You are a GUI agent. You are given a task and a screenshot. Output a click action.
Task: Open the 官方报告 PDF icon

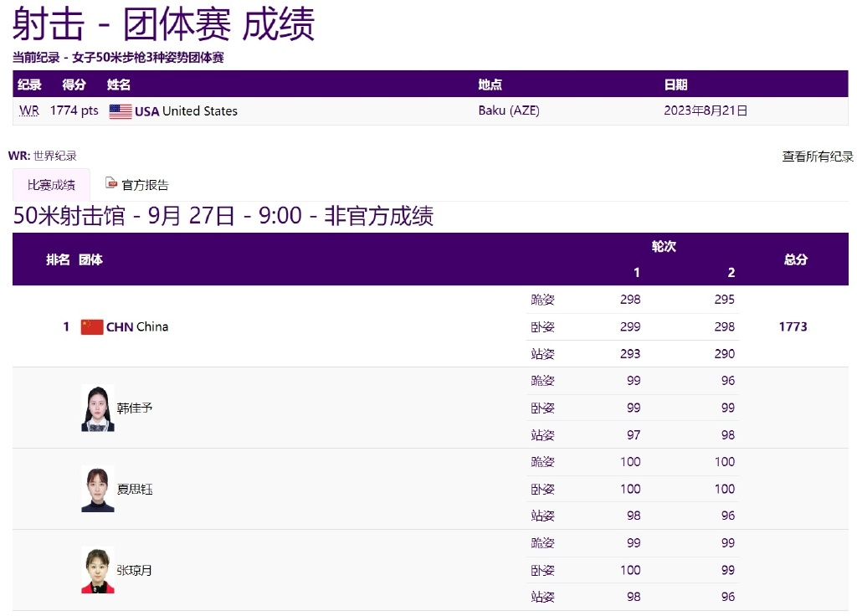[111, 183]
